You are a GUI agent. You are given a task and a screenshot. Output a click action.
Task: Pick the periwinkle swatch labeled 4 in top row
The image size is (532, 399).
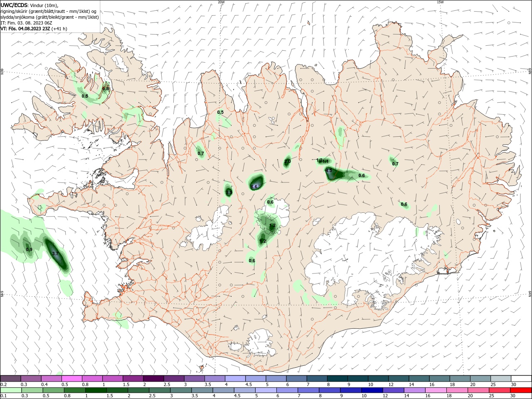point(235,379)
